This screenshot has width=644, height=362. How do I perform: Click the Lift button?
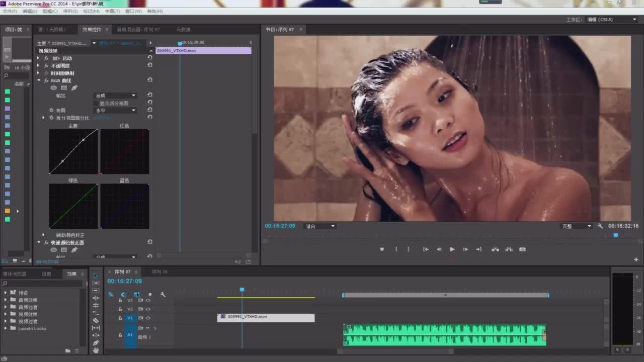pos(495,249)
